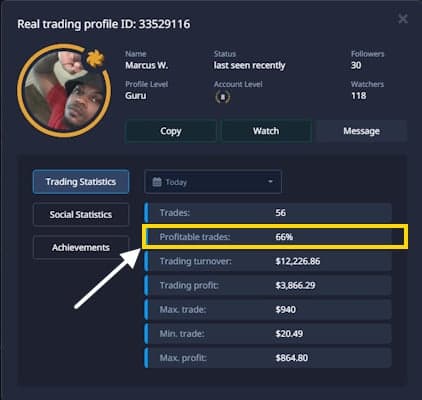The height and width of the screenshot is (400, 422).
Task: Click the 'Min. trade:' label
Action: 182,334
